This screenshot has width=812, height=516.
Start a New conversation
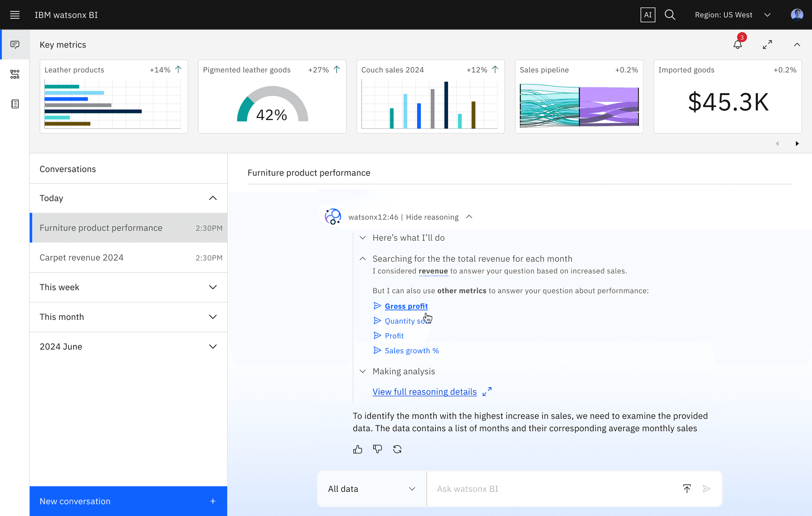coord(128,501)
